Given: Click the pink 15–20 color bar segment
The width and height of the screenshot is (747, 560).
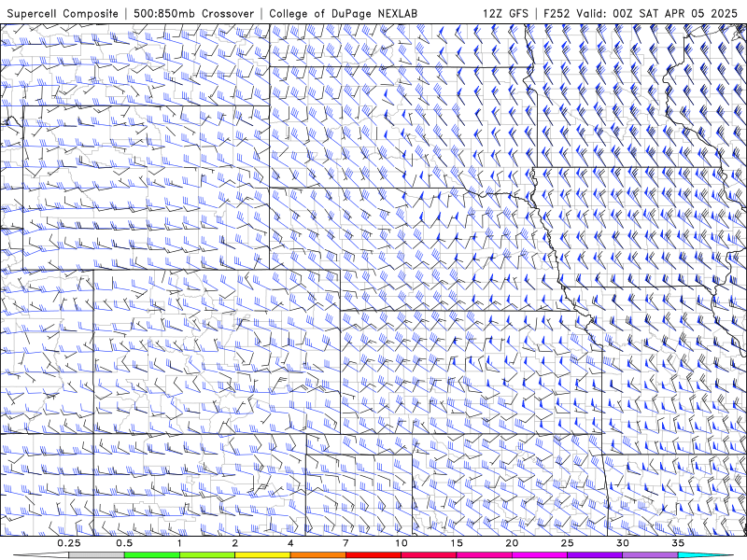Looking at the screenshot, I should pyautogui.click(x=484, y=555).
